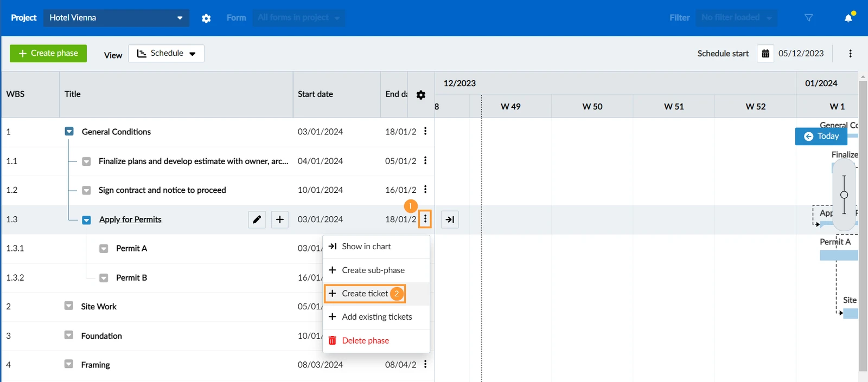Expand Foundation phase toggle

pos(69,335)
